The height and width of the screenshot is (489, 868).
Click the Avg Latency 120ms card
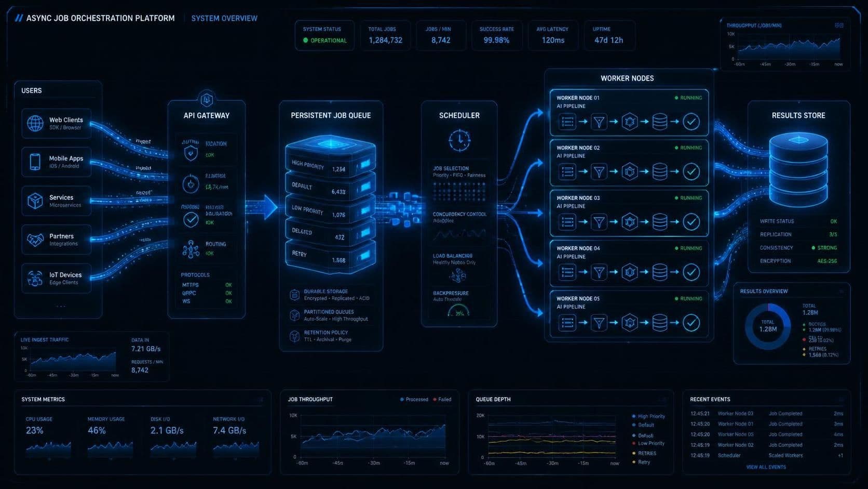click(x=553, y=35)
